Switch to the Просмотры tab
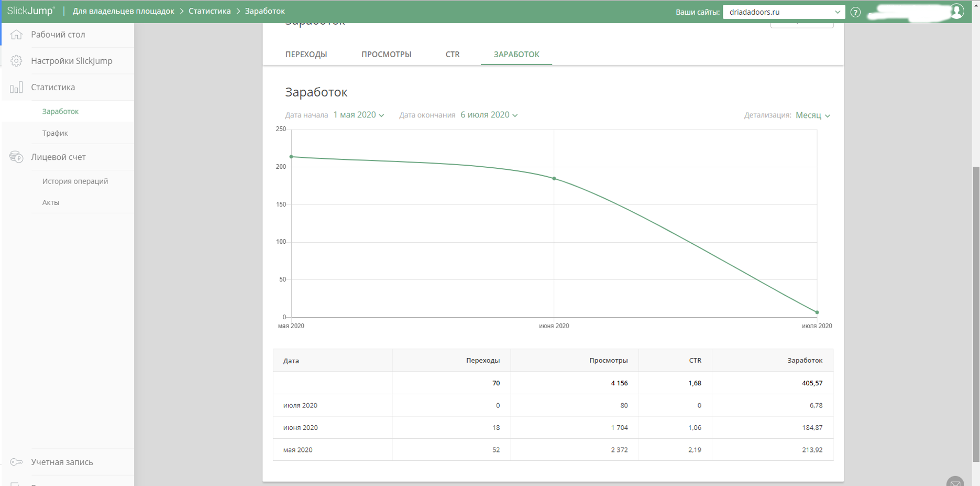This screenshot has width=980, height=486. pyautogui.click(x=386, y=55)
